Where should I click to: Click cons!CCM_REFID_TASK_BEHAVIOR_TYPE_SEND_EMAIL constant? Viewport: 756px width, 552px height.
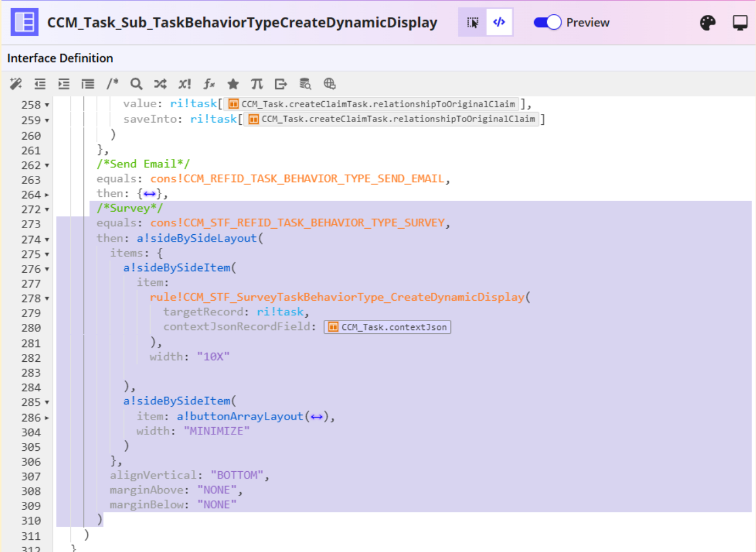(297, 179)
